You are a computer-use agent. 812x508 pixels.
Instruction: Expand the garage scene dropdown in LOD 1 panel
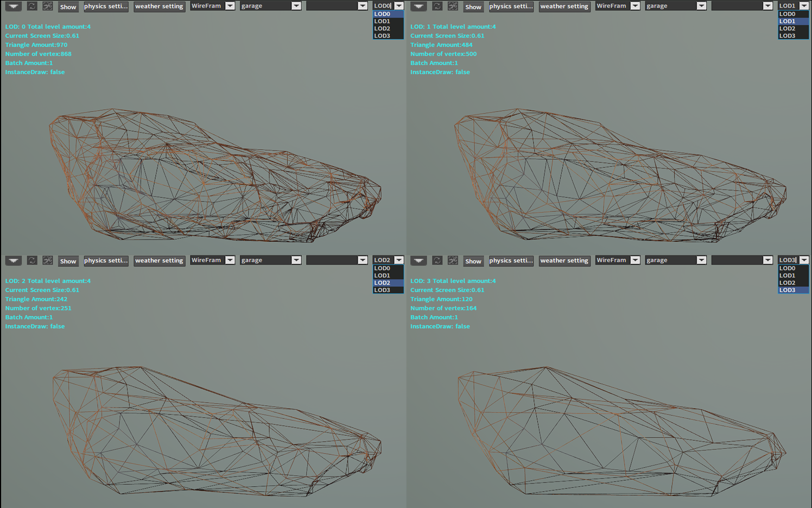point(675,6)
